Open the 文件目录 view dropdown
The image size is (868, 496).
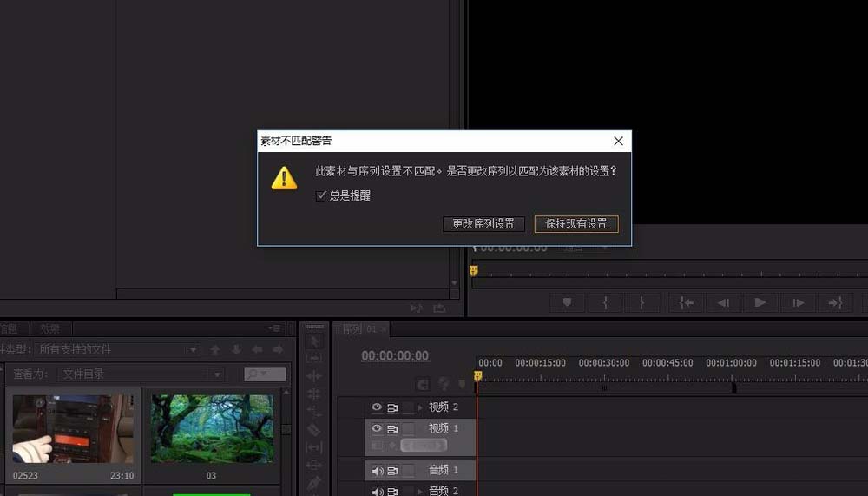click(141, 374)
